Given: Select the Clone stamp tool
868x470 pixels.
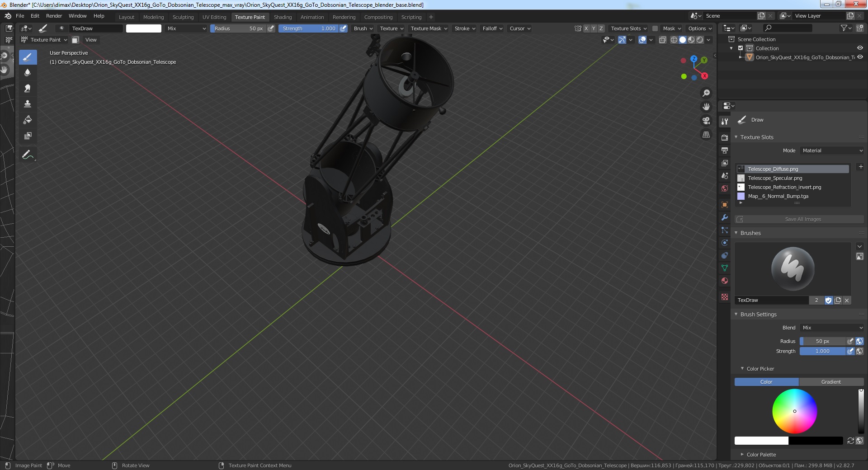Looking at the screenshot, I should click(28, 104).
